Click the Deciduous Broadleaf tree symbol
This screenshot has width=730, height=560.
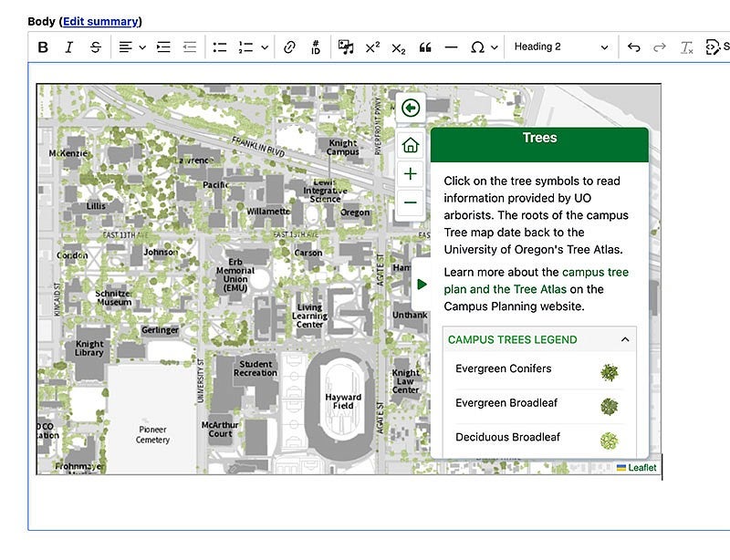tap(609, 441)
